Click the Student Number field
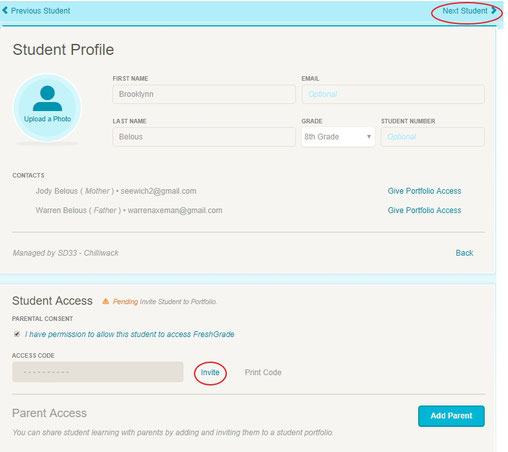The image size is (508, 452). 433,137
